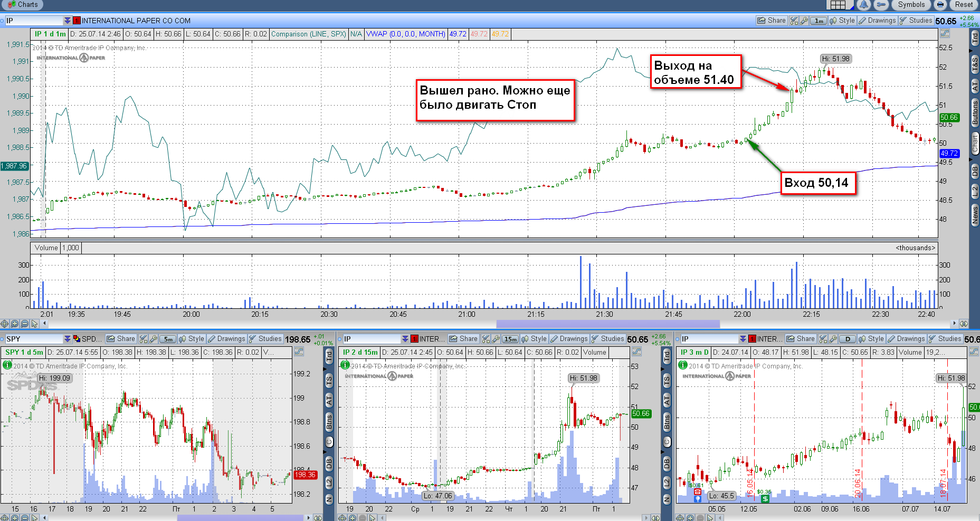Open the alerts bell icon

coord(863,5)
